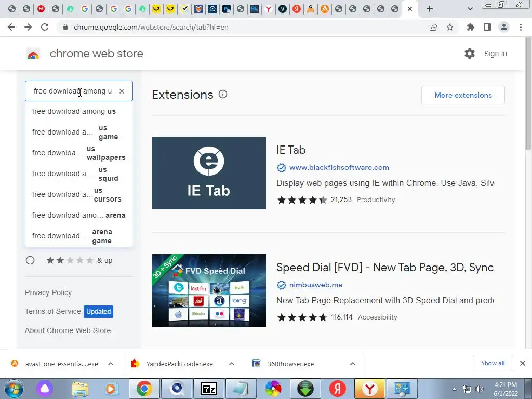The width and height of the screenshot is (532, 399).
Task: Reload the Chrome Web Store page
Action: tap(45, 27)
